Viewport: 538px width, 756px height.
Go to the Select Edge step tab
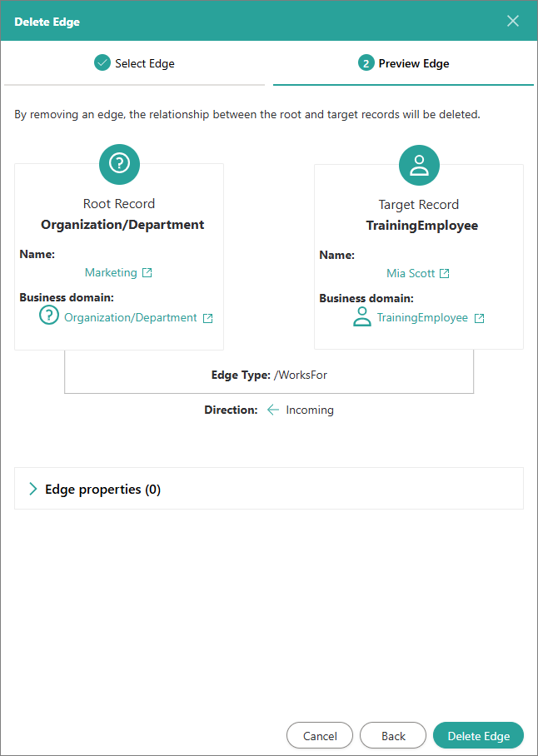[135, 63]
